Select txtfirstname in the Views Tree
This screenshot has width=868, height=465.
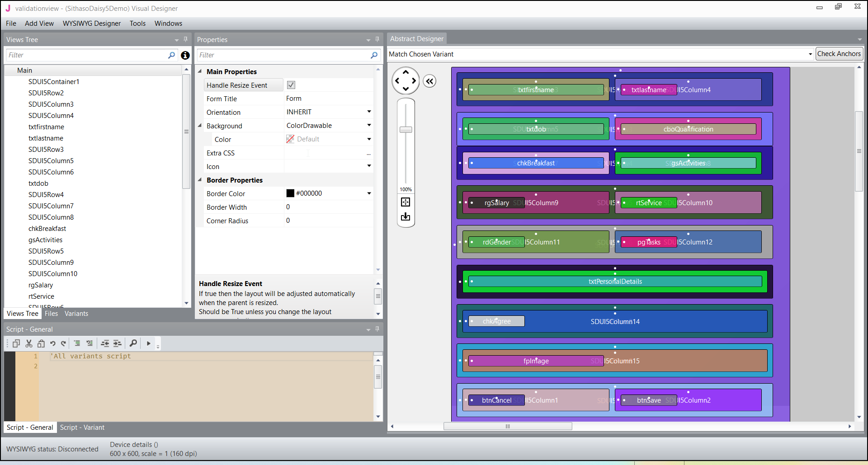[x=46, y=127]
